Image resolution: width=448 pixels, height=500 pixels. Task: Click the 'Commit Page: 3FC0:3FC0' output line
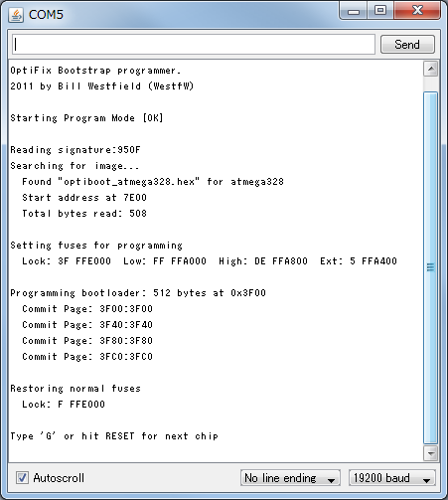click(87, 357)
